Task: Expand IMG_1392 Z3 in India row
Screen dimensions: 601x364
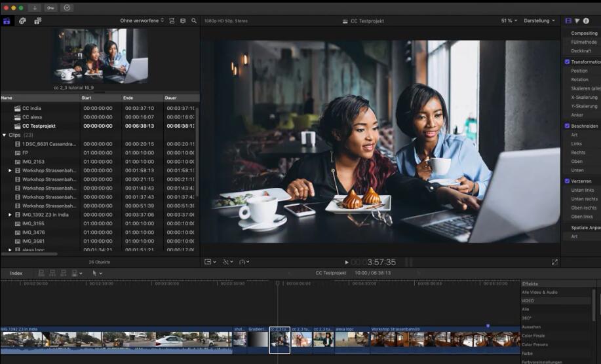Action: click(x=10, y=215)
